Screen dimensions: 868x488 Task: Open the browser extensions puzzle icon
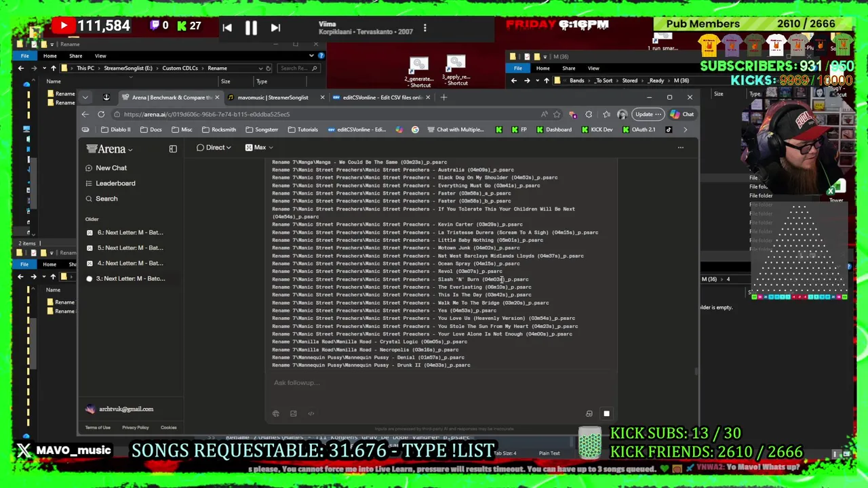point(589,114)
